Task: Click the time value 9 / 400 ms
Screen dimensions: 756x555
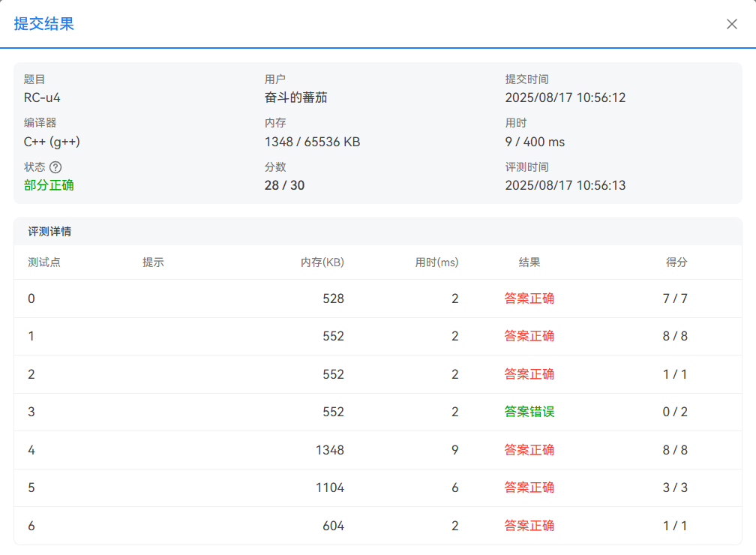Action: click(535, 142)
